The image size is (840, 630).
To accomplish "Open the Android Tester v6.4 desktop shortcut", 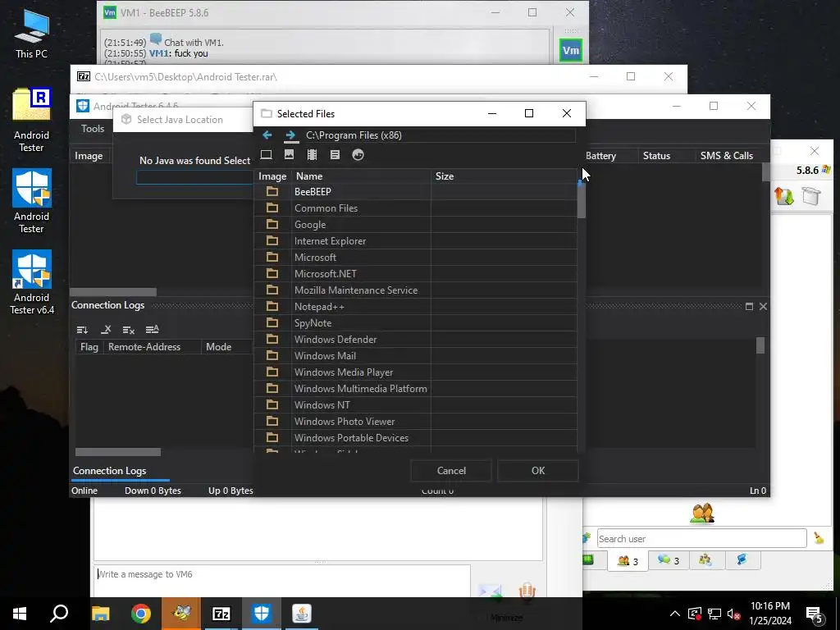I will tap(32, 282).
